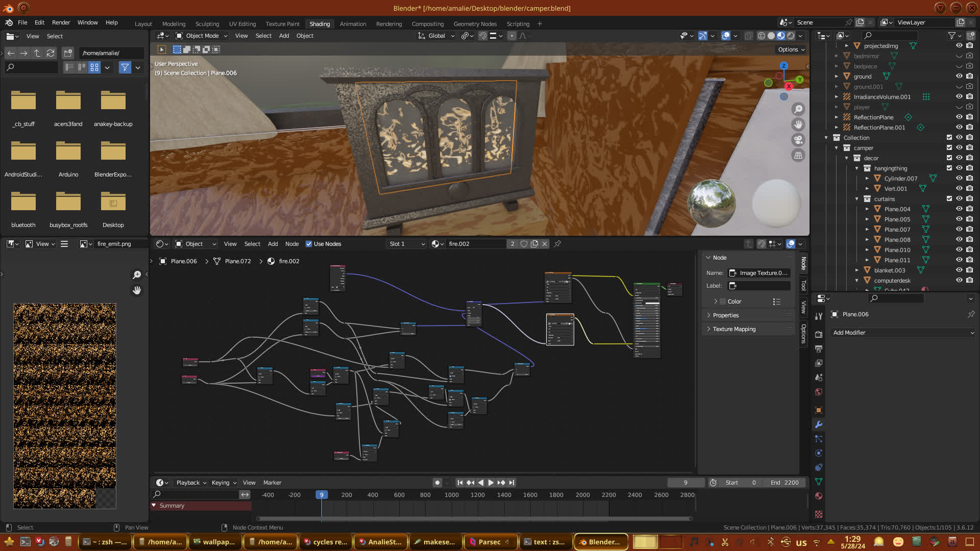
Task: Select rendered viewport shading sphere
Action: tap(791, 36)
